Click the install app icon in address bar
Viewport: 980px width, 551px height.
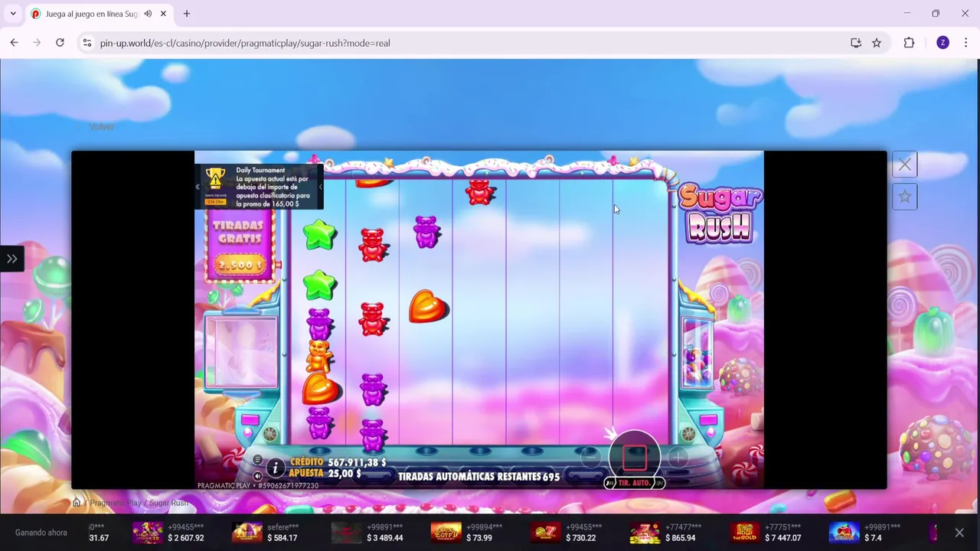pos(856,43)
